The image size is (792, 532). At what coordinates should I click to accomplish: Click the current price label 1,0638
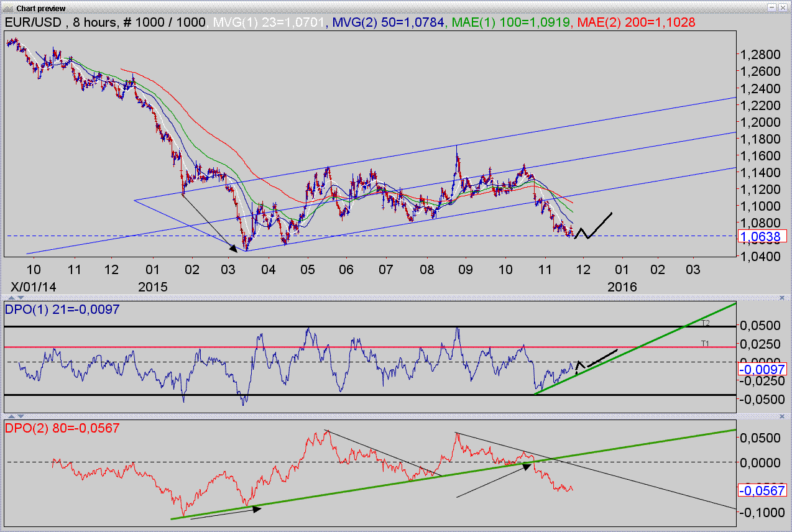pos(762,236)
